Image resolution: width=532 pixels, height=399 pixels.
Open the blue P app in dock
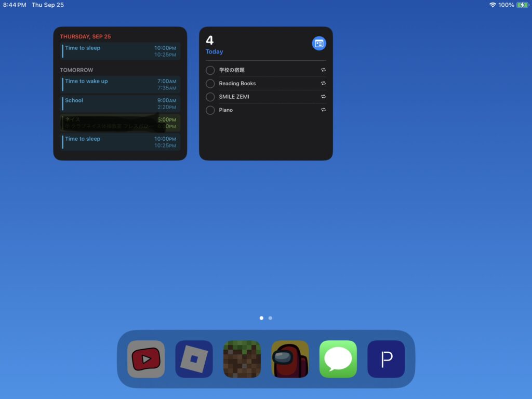point(386,359)
